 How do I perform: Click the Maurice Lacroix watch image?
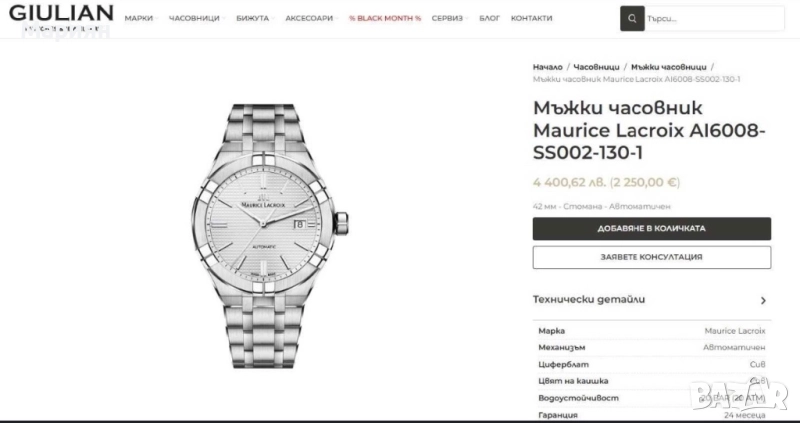point(270,236)
